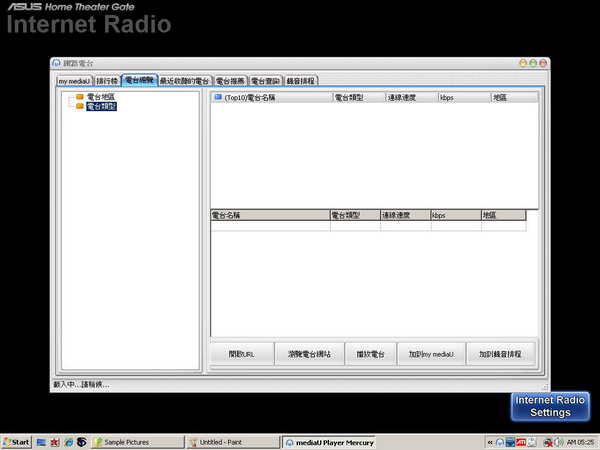The image size is (600, 450).
Task: Select the 電台總覽 tab
Action: point(139,80)
